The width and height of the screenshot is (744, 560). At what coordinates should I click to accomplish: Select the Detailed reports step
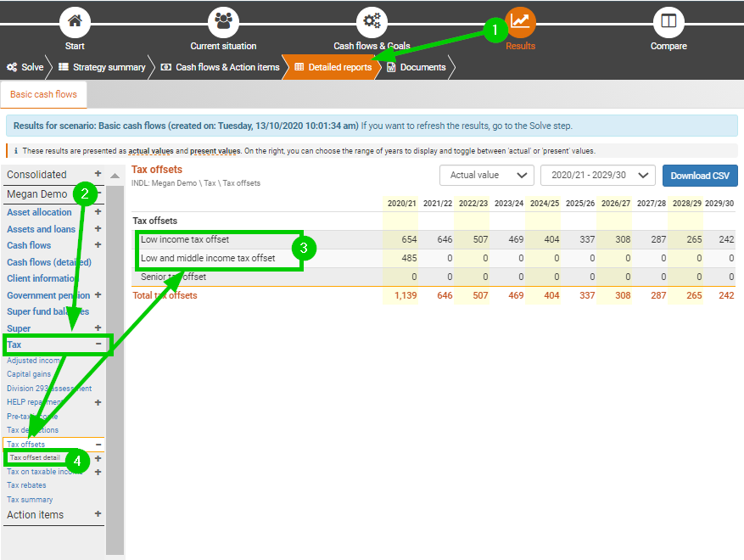click(333, 67)
